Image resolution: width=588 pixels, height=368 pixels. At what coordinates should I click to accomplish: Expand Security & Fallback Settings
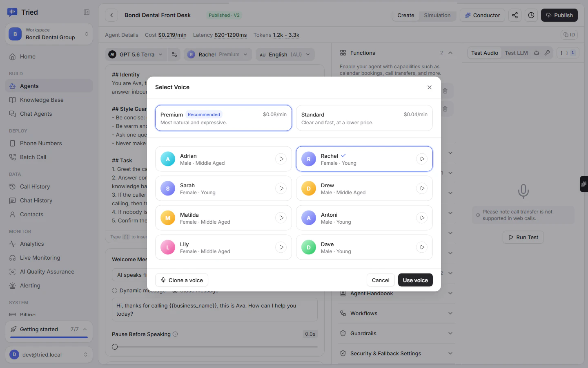(x=396, y=353)
